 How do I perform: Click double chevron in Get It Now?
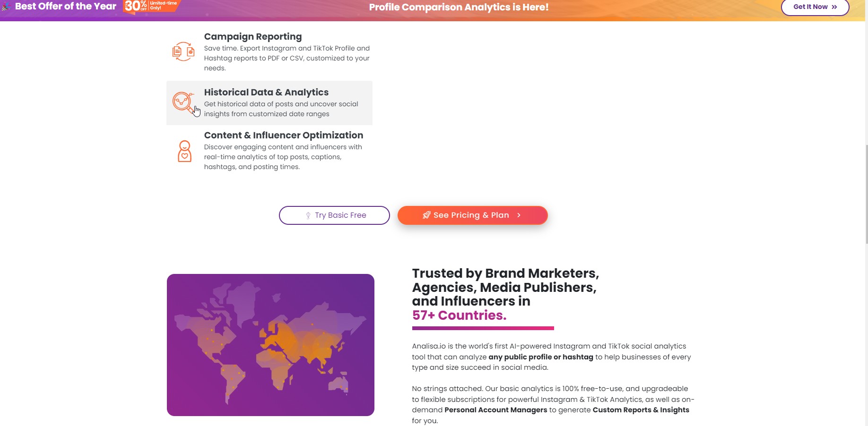click(834, 7)
